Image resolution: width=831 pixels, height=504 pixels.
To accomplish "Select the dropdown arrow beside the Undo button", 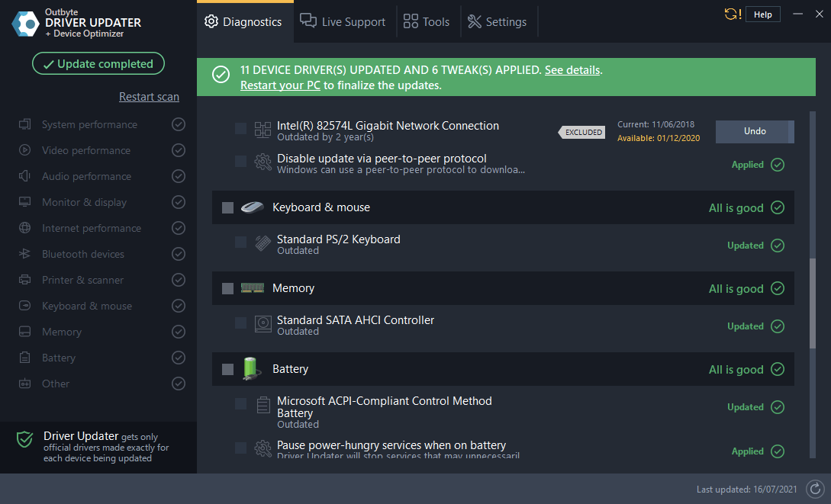I will [791, 132].
